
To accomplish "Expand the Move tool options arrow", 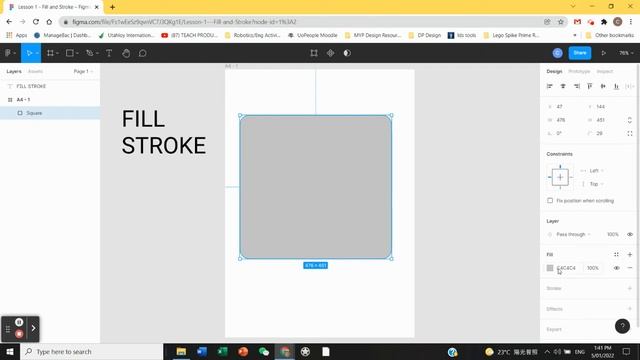I will 37,53.
